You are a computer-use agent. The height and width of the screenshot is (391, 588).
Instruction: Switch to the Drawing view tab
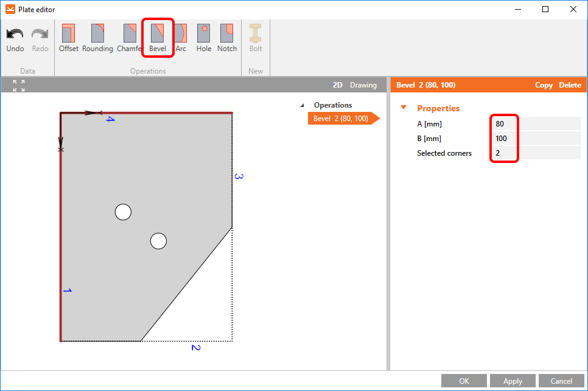[363, 85]
